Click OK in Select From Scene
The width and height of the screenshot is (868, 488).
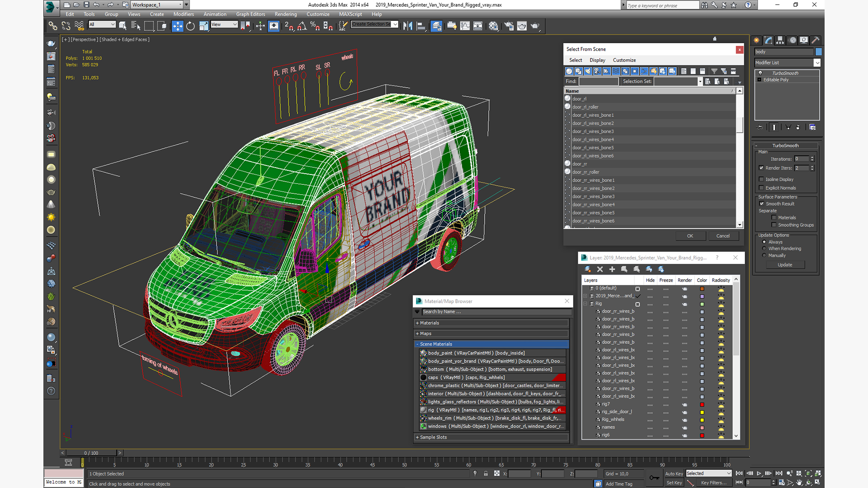pyautogui.click(x=690, y=236)
